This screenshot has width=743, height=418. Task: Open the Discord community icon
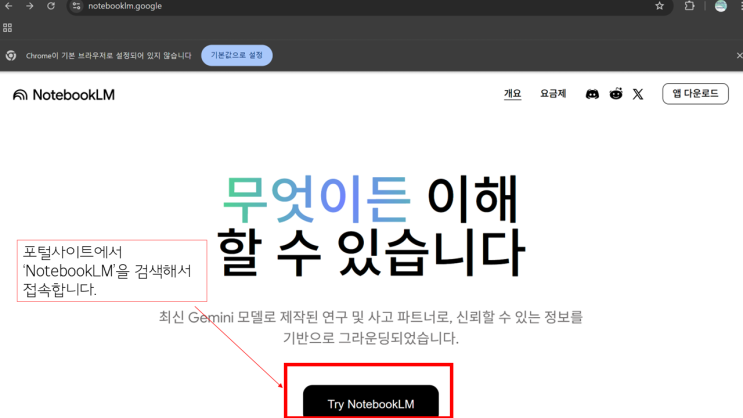coord(592,94)
